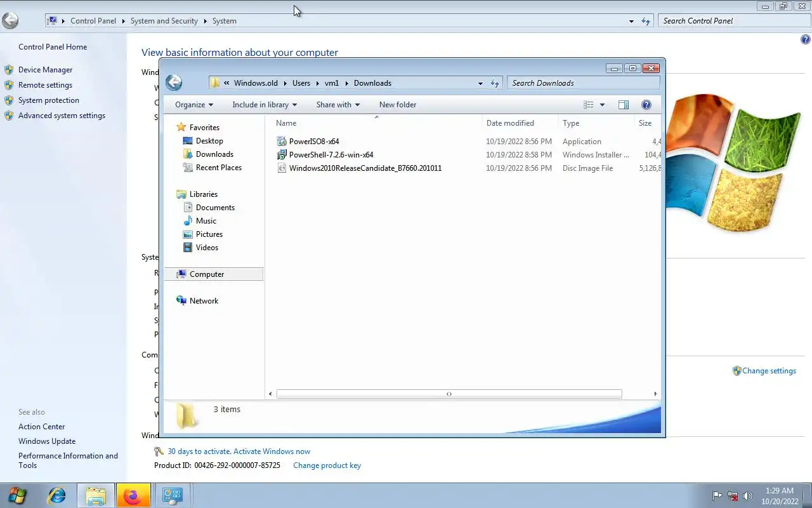Image resolution: width=812 pixels, height=508 pixels.
Task: Click the scrollbar right arrow
Action: click(655, 394)
